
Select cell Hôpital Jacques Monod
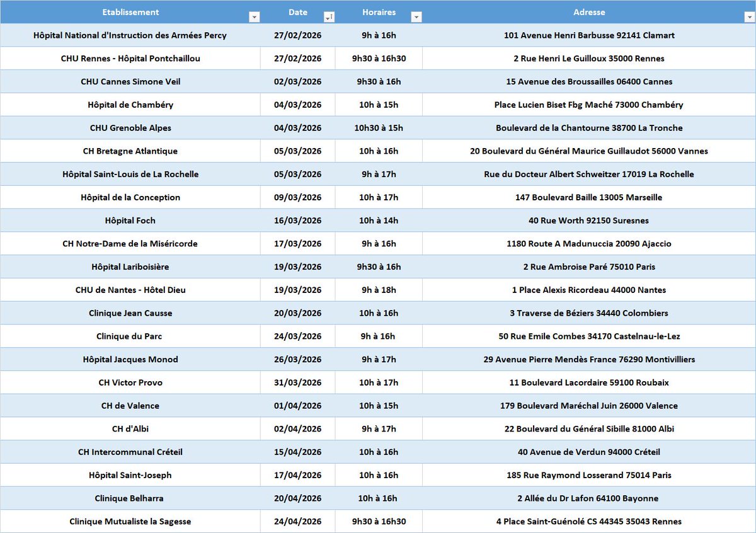coord(130,359)
